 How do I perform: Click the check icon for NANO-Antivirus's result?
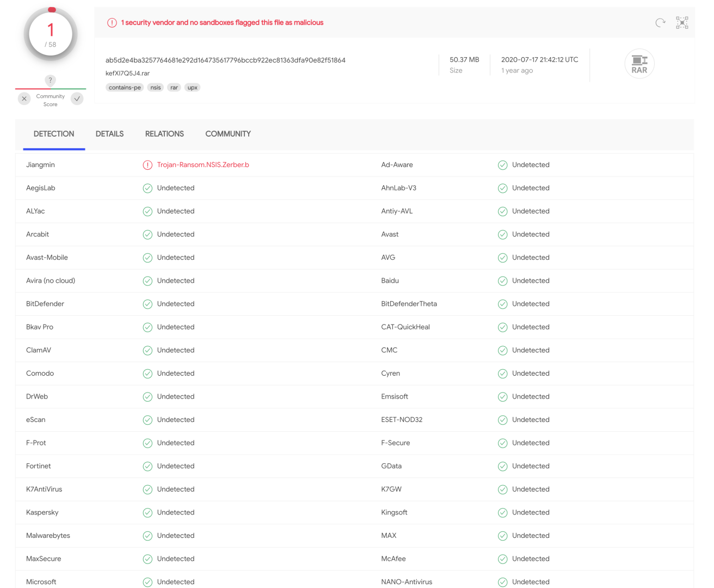(503, 582)
